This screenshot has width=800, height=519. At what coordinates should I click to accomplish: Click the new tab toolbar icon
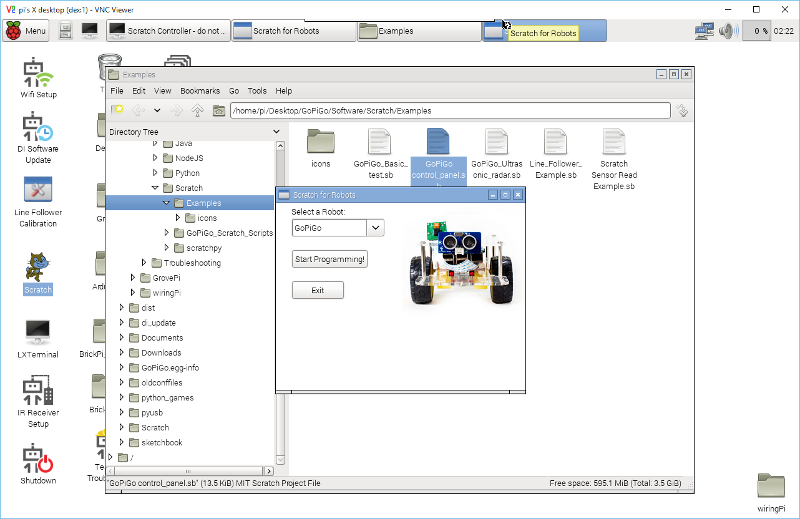click(x=118, y=110)
